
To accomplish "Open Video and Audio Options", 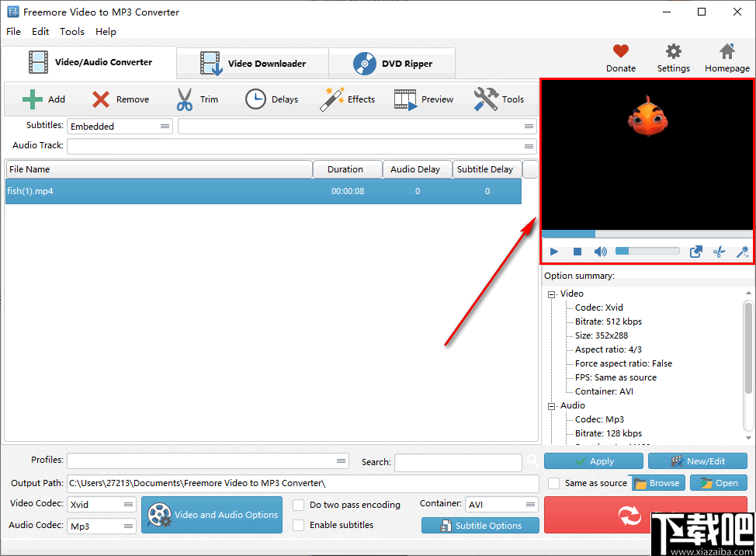I will [212, 515].
